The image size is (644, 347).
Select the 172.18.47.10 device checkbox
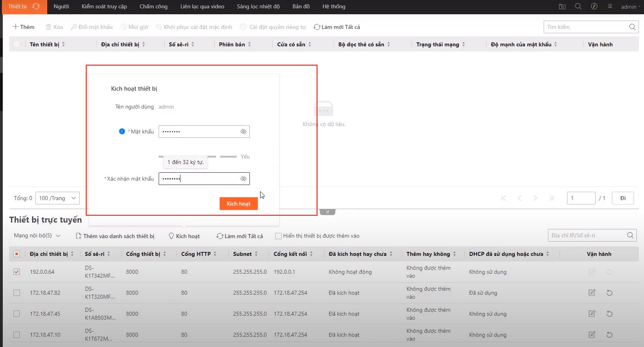tap(17, 335)
